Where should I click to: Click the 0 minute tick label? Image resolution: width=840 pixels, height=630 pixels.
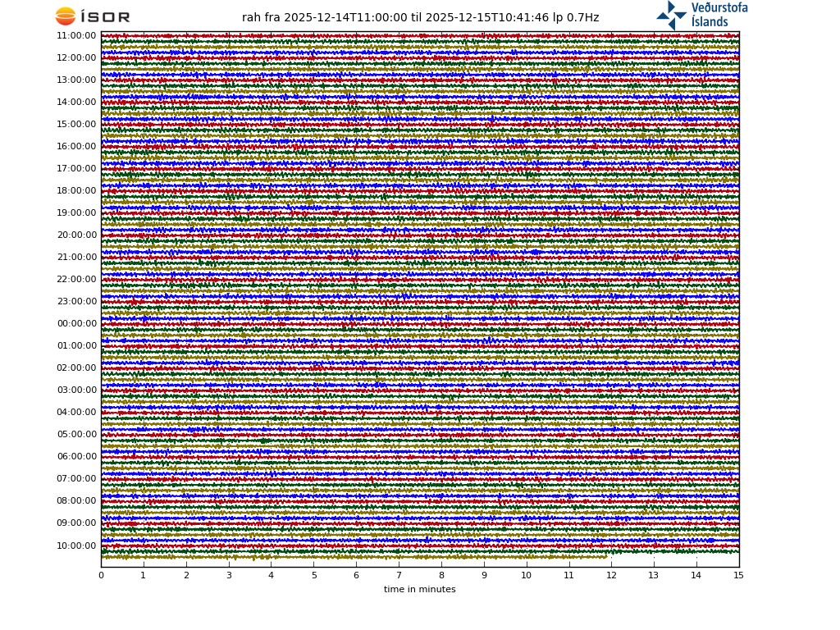tap(101, 576)
